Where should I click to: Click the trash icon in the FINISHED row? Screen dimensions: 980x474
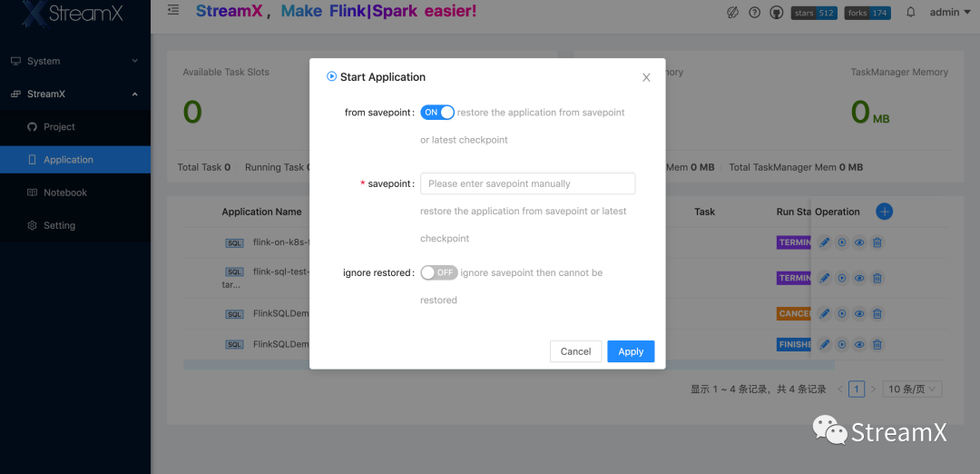pyautogui.click(x=877, y=344)
